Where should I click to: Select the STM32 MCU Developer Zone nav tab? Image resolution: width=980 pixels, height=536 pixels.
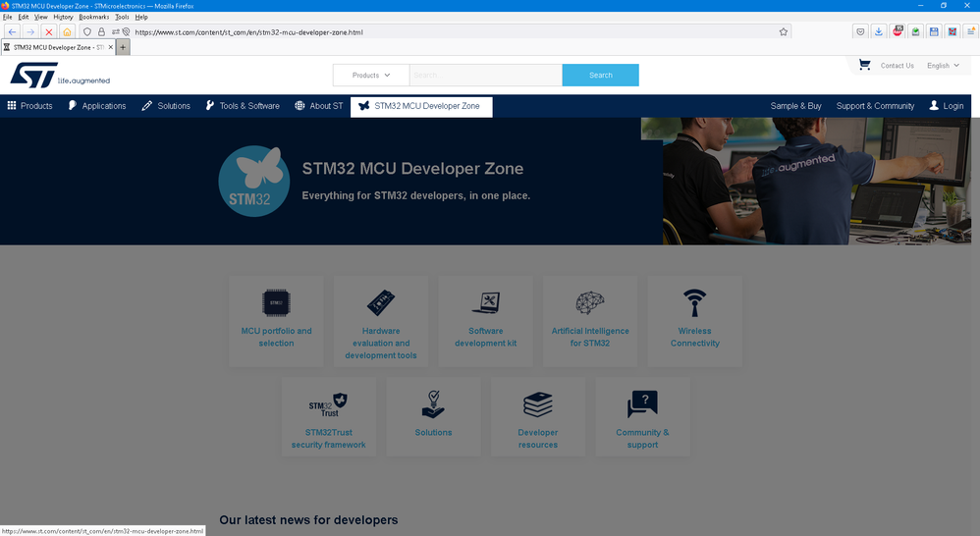click(421, 106)
